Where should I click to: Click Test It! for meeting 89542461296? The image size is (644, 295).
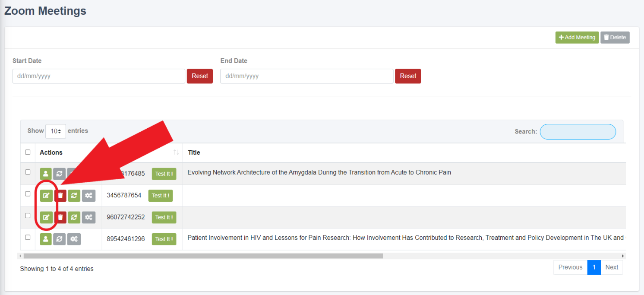(164, 239)
